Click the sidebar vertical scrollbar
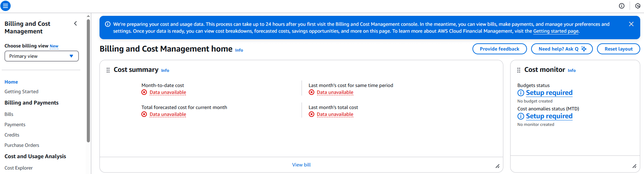Screen dimensions: 644x174 88,81
